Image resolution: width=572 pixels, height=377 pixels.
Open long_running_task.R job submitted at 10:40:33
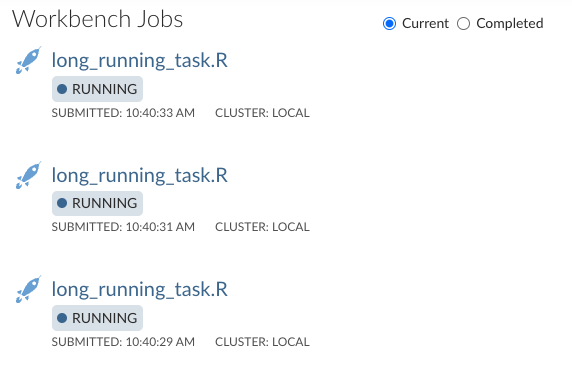139,61
